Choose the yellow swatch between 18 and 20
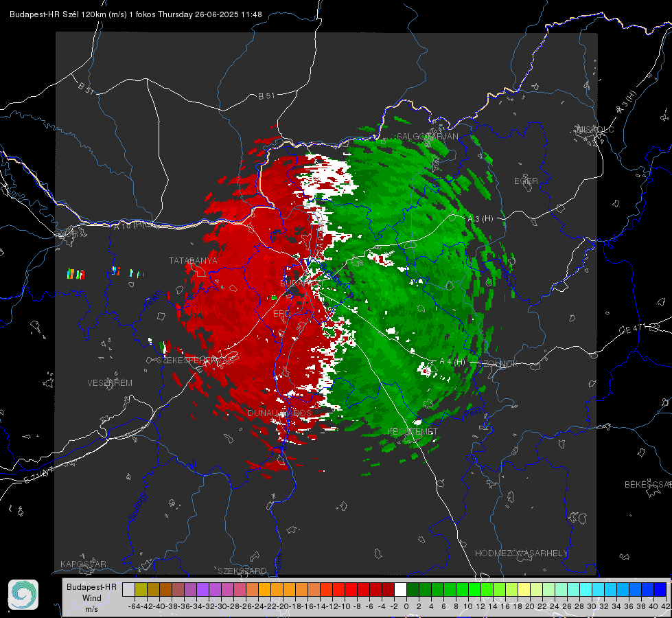This screenshot has width=672, height=618. (x=524, y=590)
